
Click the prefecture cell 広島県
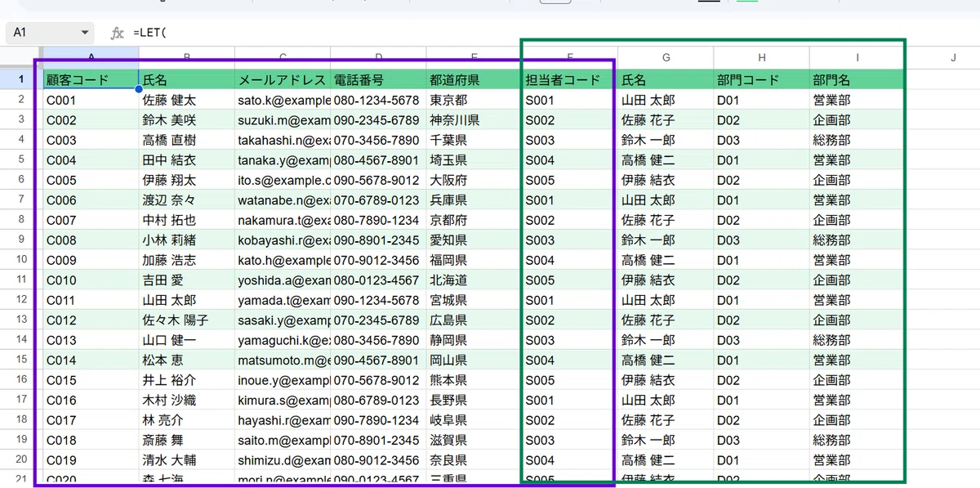pyautogui.click(x=474, y=320)
